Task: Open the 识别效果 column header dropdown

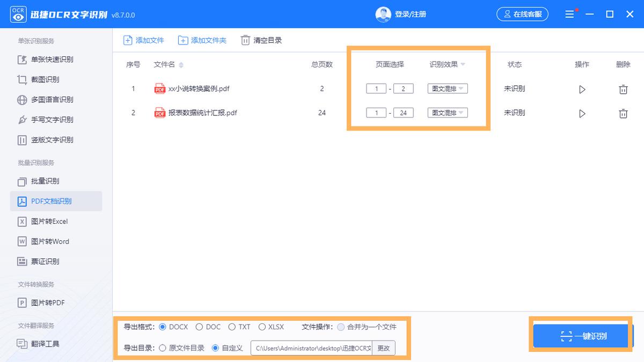Action: point(447,64)
